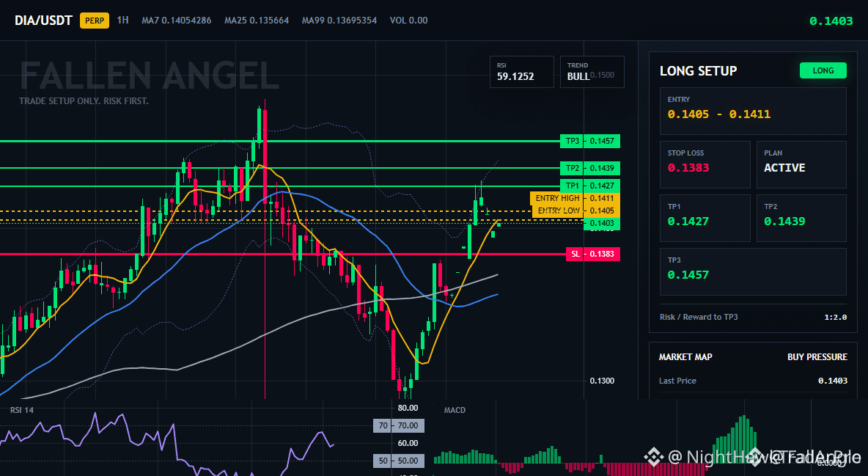Screen dimensions: 868x476
Task: Click the ENTRY LOW 0.1405 chart tag
Action: (x=575, y=210)
